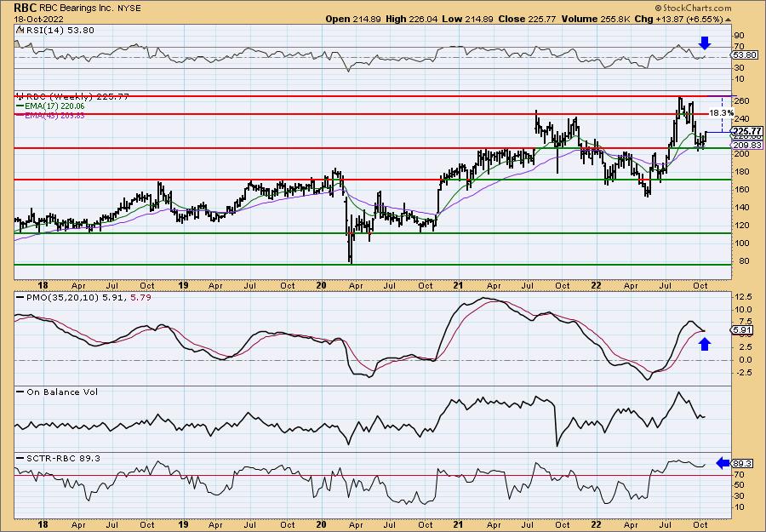Click the RSI area chart legend icon
The width and height of the screenshot is (766, 532).
click(20, 30)
